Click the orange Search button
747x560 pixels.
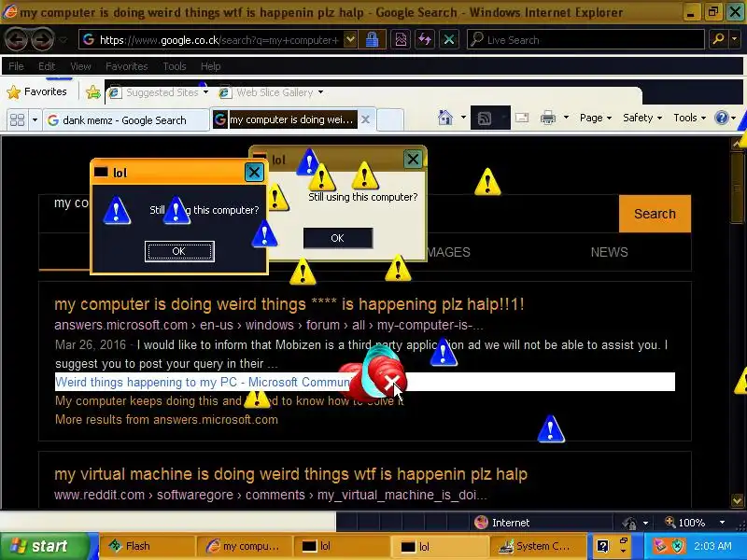[655, 214]
